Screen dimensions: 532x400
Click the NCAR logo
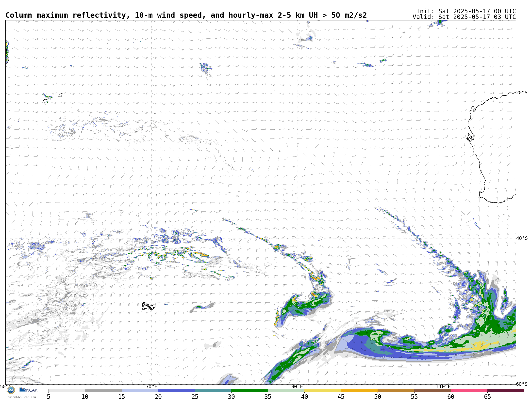[x=28, y=390]
